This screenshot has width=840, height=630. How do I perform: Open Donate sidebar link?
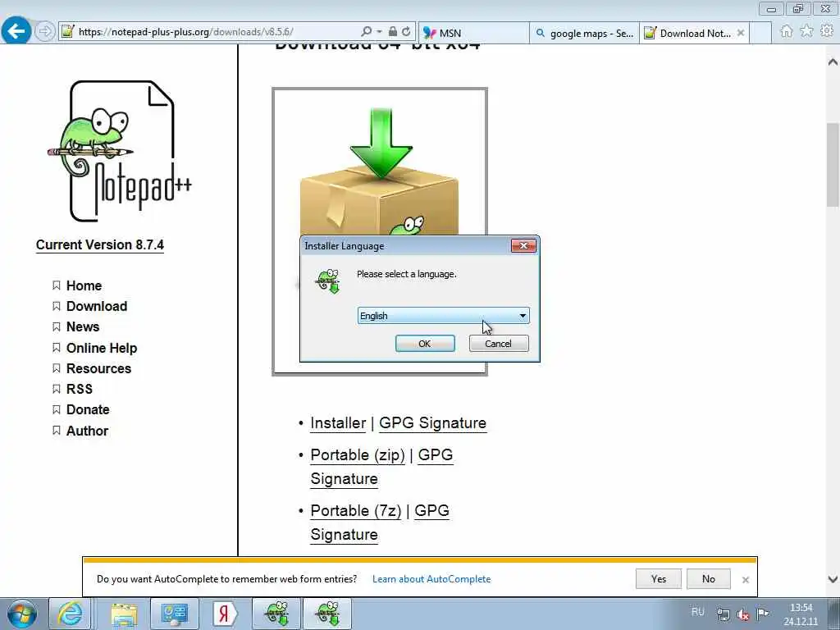(87, 410)
